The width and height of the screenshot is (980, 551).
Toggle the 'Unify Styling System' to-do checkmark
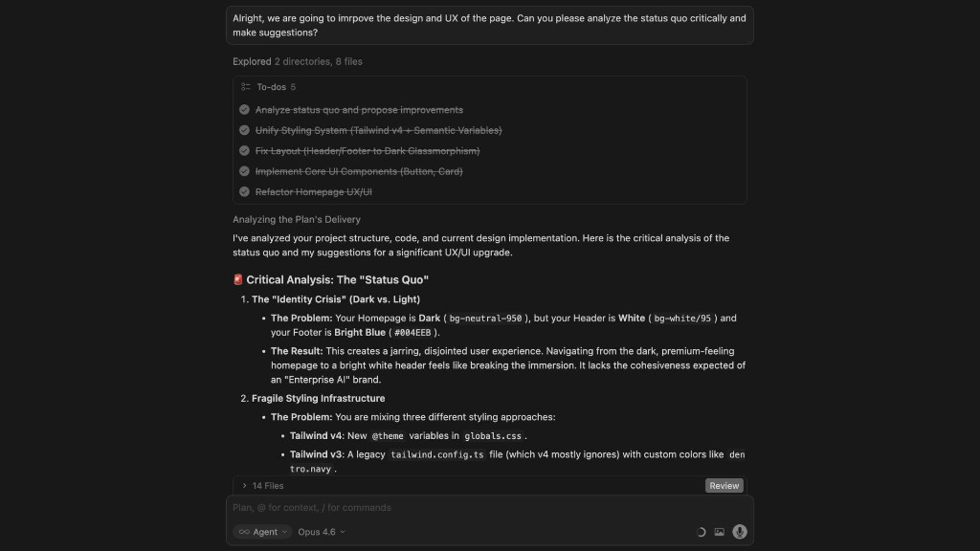click(x=245, y=130)
